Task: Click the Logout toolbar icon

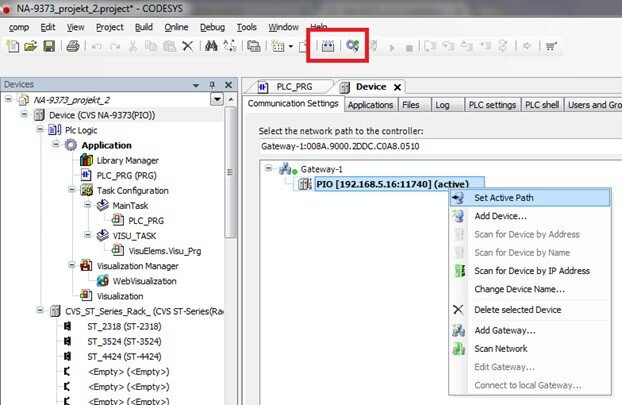Action: coord(373,46)
